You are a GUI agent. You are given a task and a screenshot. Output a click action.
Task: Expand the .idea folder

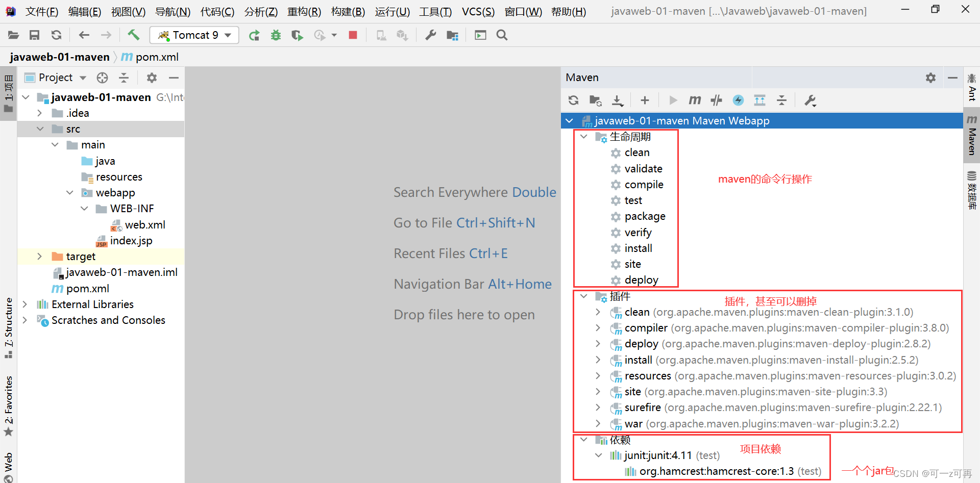coord(39,113)
